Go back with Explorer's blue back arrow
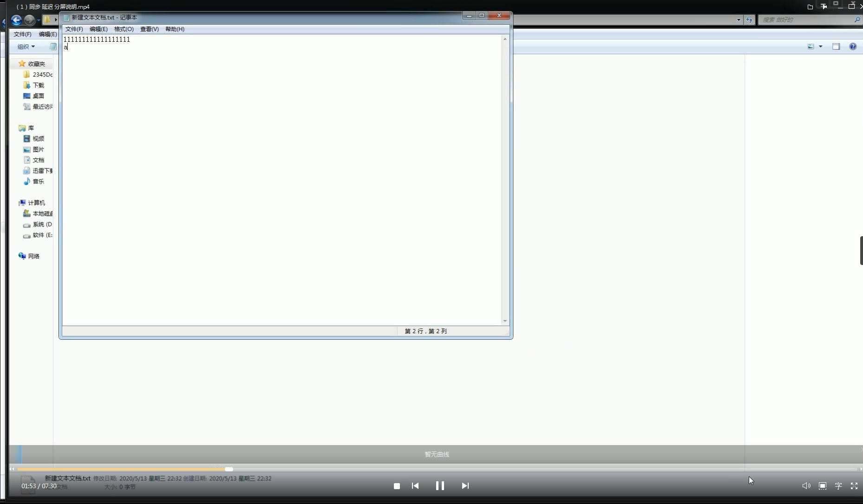This screenshot has width=863, height=504. pos(16,19)
